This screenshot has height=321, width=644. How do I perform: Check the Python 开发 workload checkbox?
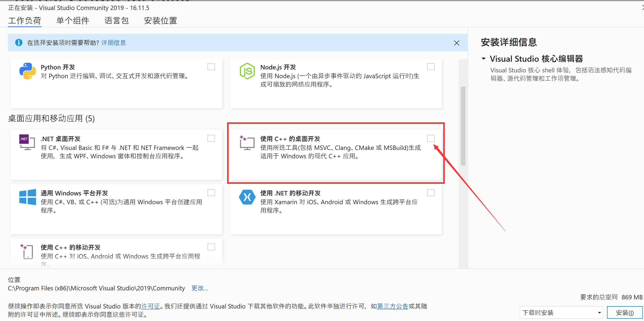(x=211, y=66)
